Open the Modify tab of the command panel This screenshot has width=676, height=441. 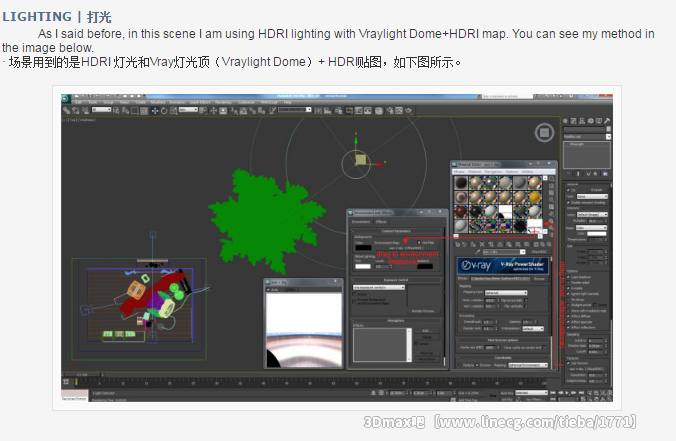click(x=573, y=121)
